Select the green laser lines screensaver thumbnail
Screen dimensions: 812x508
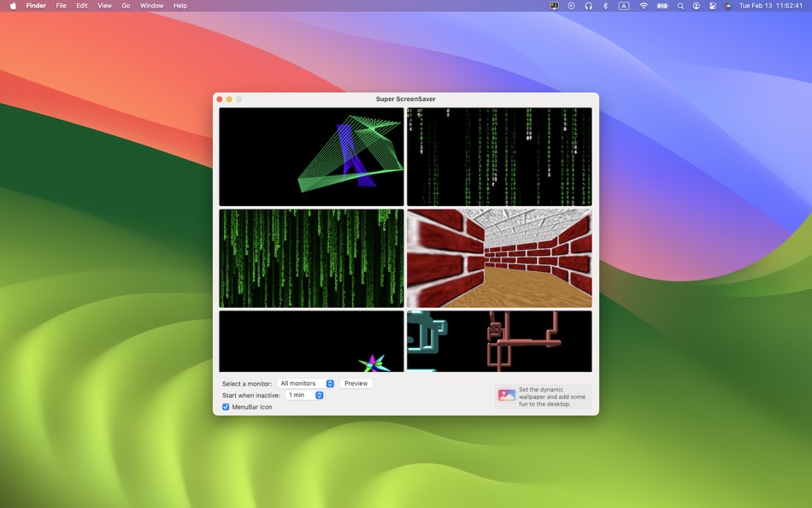pos(311,157)
